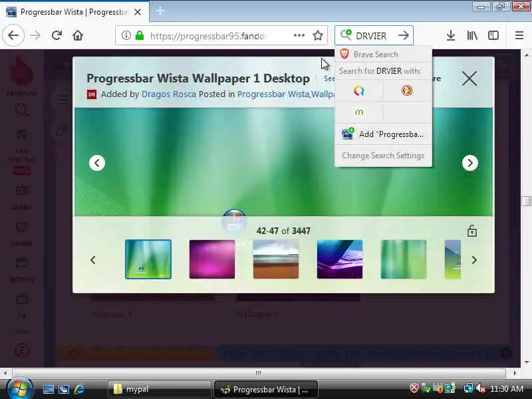Page thumbnails back with left chevron

click(x=93, y=260)
